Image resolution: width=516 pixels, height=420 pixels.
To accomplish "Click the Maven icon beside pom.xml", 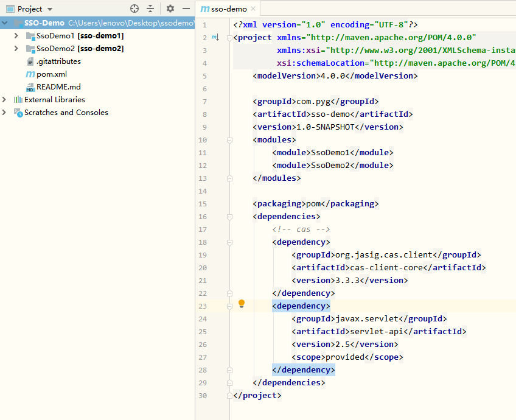I will (30, 74).
